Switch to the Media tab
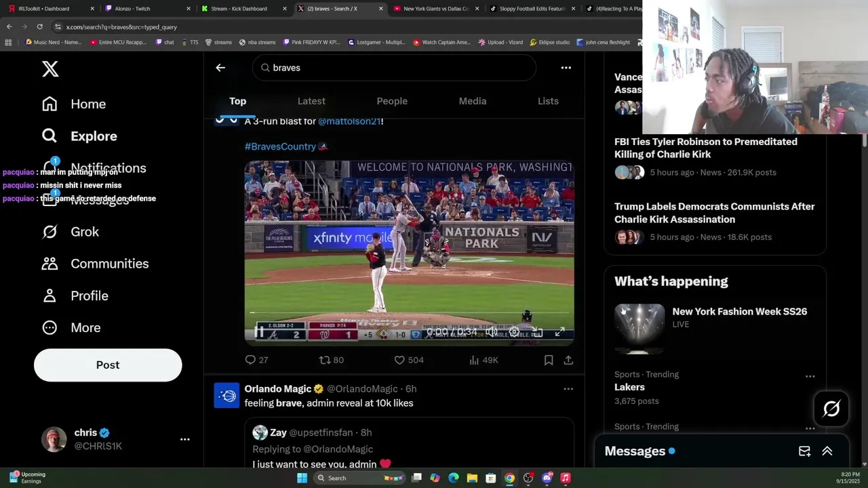The height and width of the screenshot is (488, 868). click(473, 101)
